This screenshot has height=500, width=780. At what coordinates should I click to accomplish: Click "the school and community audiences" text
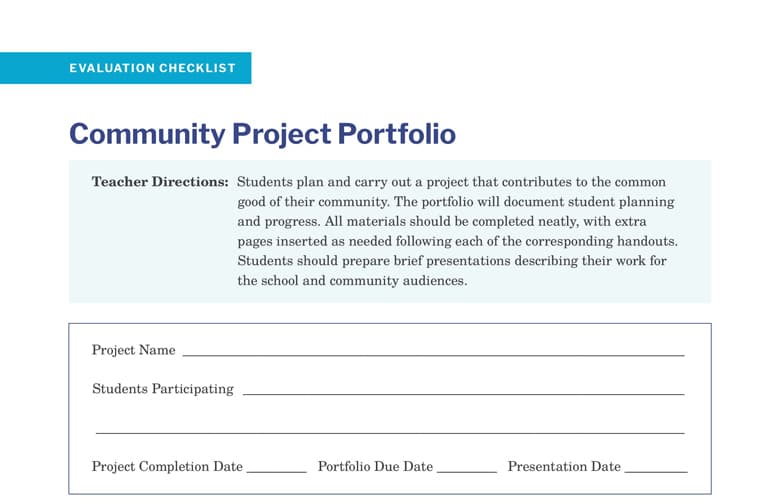pyautogui.click(x=352, y=281)
